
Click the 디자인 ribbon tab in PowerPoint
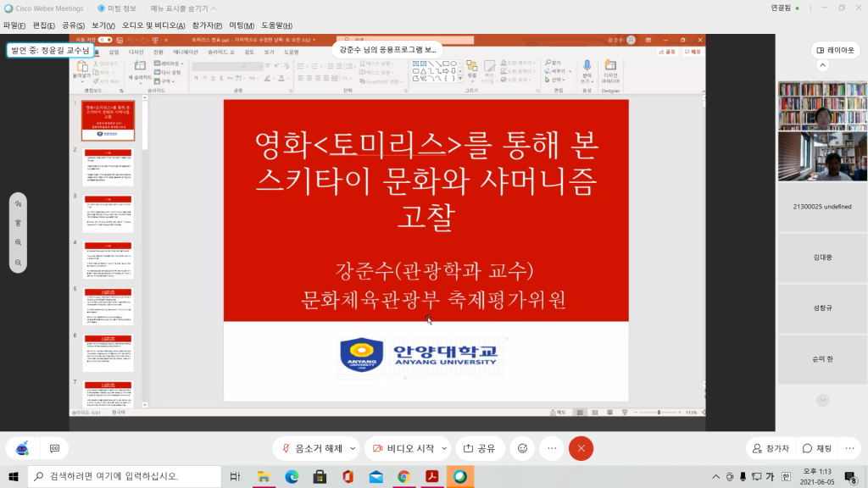point(136,52)
